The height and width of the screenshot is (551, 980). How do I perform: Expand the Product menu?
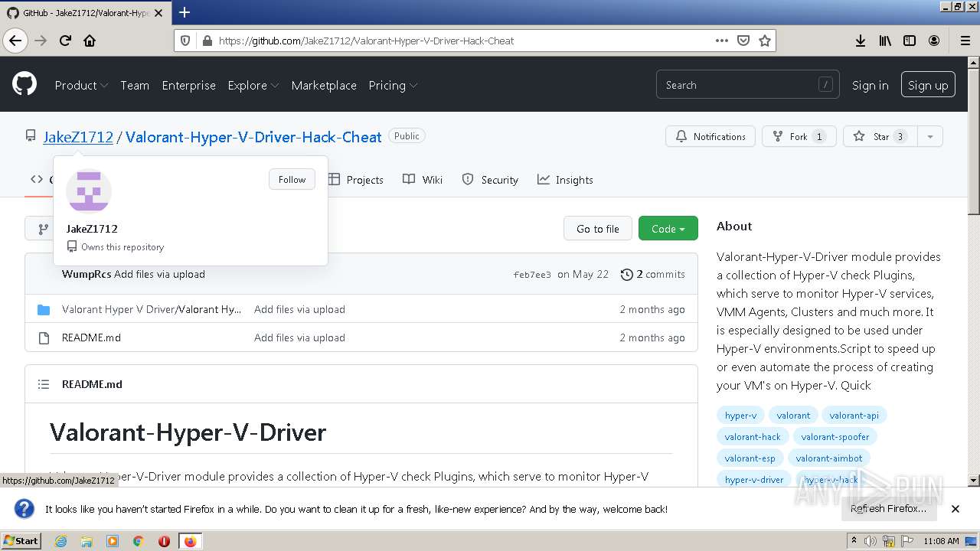pyautogui.click(x=81, y=85)
